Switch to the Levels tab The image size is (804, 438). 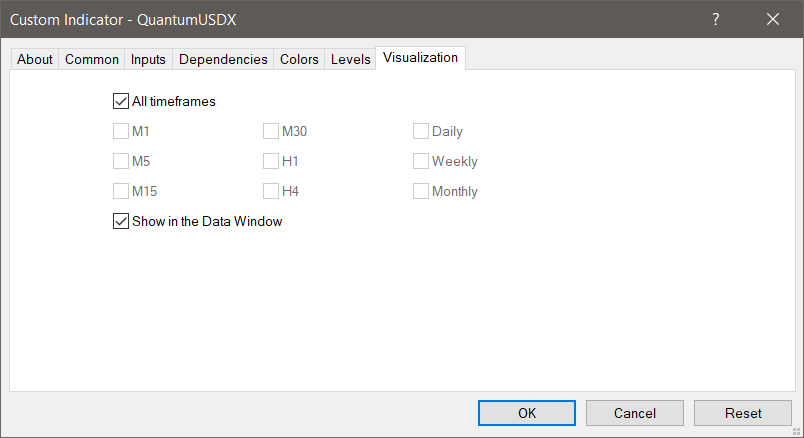(350, 60)
